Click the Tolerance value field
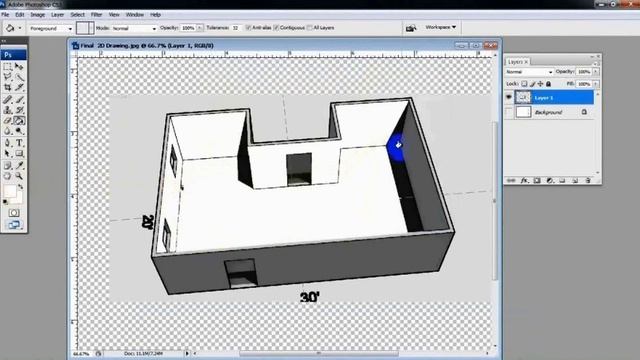Viewport: 640px width, 360px height. tap(236, 28)
